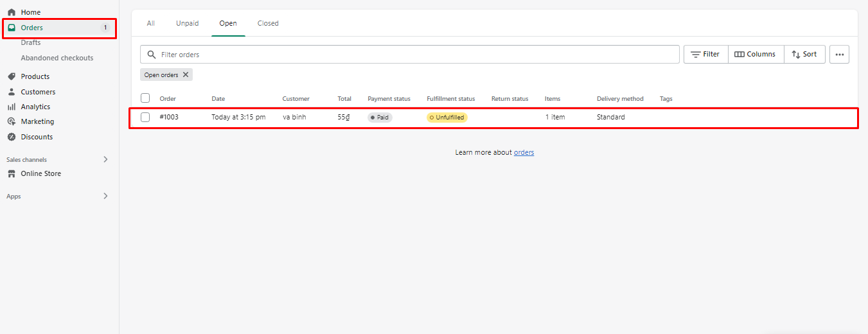Open the Analytics section
This screenshot has height=334, width=868.
[x=35, y=107]
